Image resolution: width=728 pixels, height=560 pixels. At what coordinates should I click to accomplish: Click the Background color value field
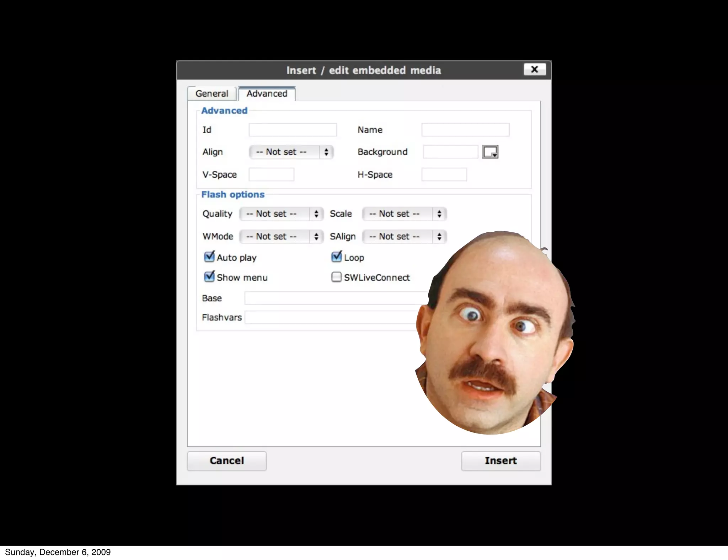tap(450, 152)
